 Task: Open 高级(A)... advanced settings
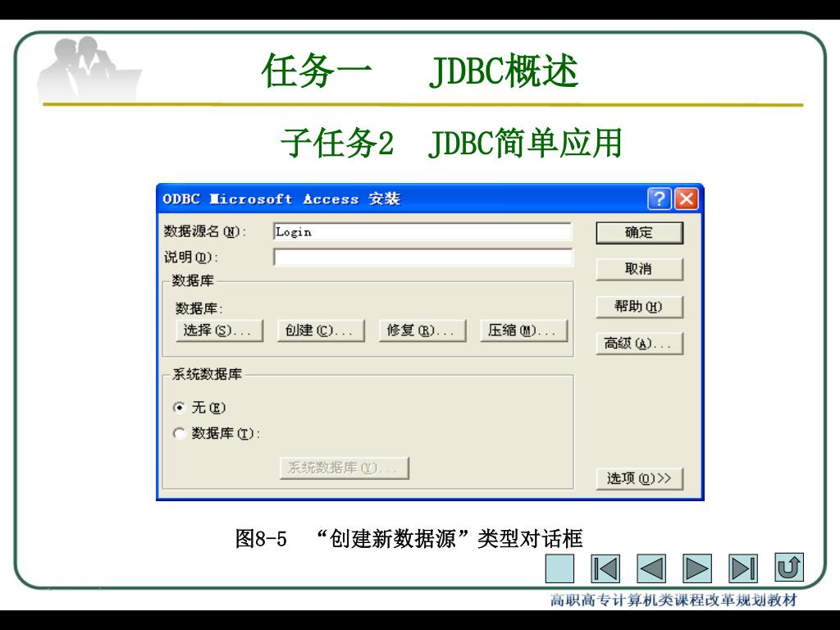coord(640,344)
